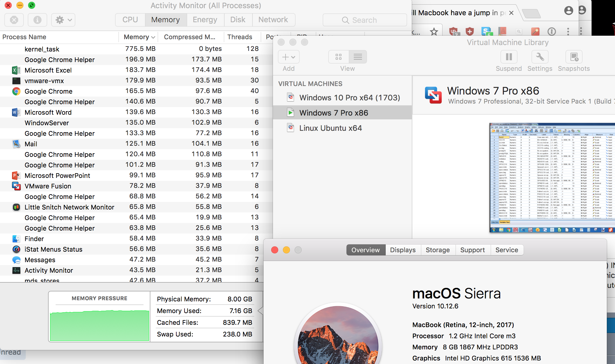Switch to the Network tab
This screenshot has width=615, height=364.
(x=273, y=20)
